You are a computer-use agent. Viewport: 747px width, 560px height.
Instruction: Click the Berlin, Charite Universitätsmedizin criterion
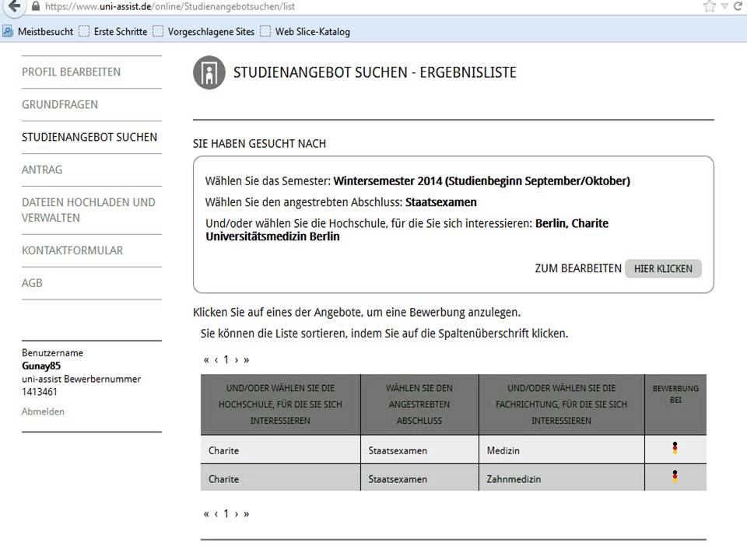click(x=407, y=229)
